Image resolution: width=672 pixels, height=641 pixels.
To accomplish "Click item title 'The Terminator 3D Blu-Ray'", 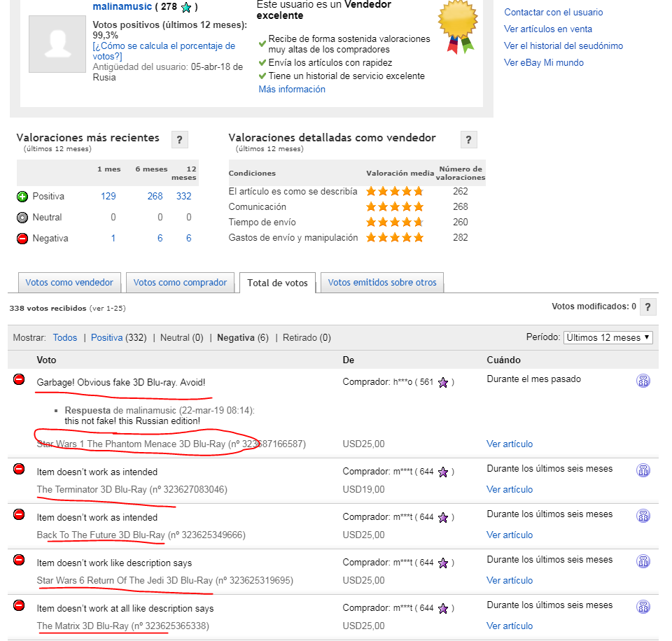I will pos(92,489).
